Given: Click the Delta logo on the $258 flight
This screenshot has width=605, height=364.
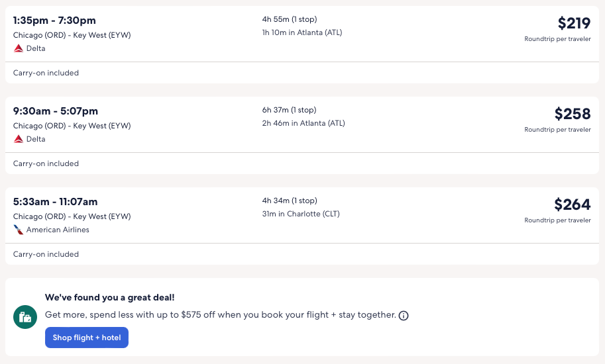Looking at the screenshot, I should (18, 139).
